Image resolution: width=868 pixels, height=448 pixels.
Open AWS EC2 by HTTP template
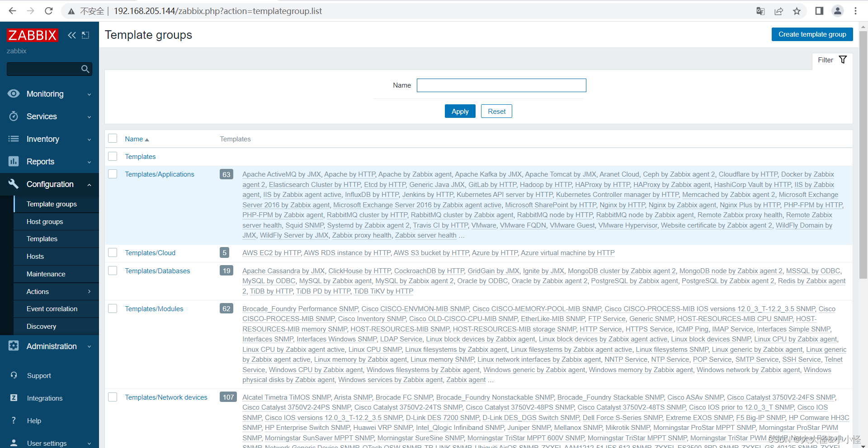271,253
